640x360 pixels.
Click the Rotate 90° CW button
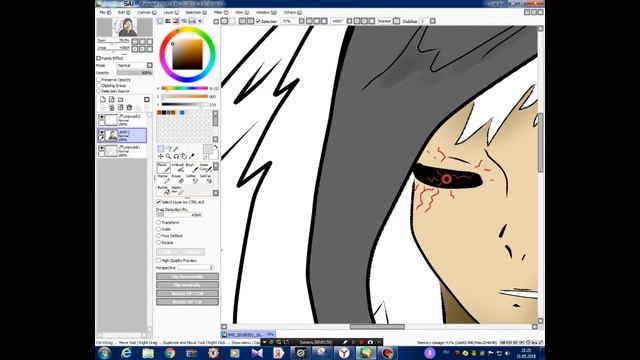click(x=187, y=302)
